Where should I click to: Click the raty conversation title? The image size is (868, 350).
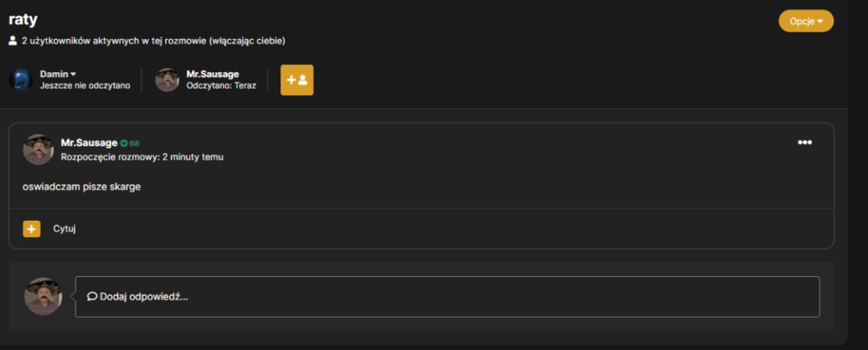pyautogui.click(x=23, y=20)
